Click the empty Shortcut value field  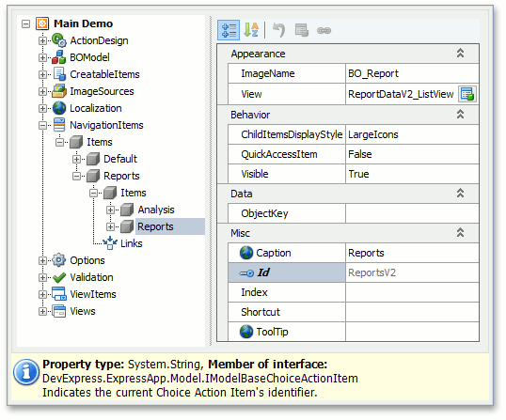point(412,312)
